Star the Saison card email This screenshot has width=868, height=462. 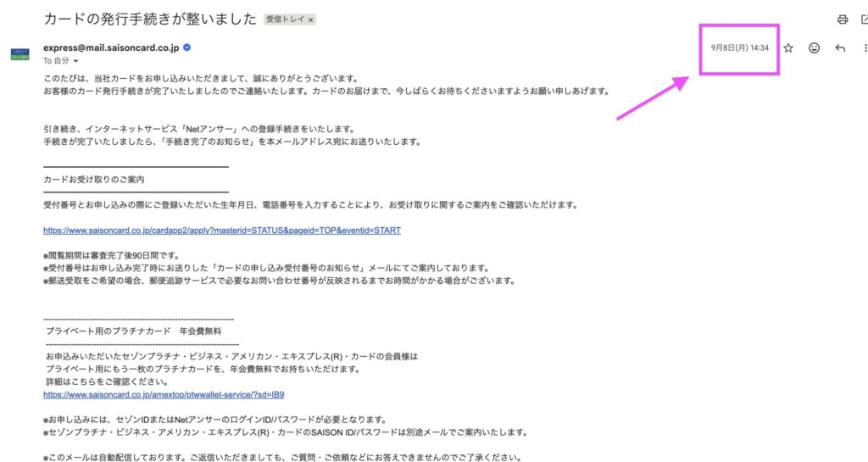click(788, 48)
